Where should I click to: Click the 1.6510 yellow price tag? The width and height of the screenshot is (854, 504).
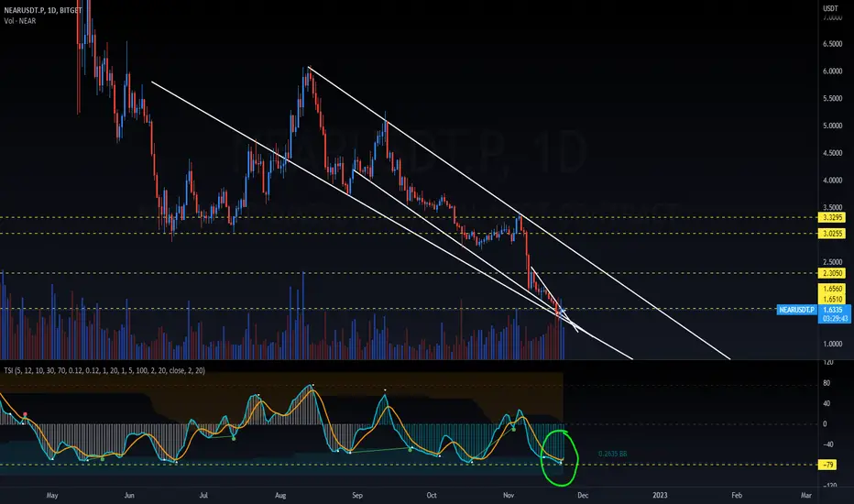click(x=833, y=299)
